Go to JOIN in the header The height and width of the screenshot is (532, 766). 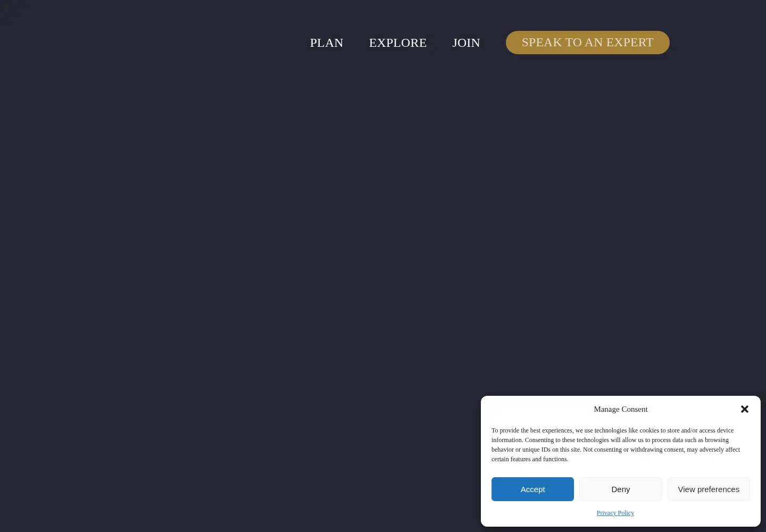click(x=466, y=43)
